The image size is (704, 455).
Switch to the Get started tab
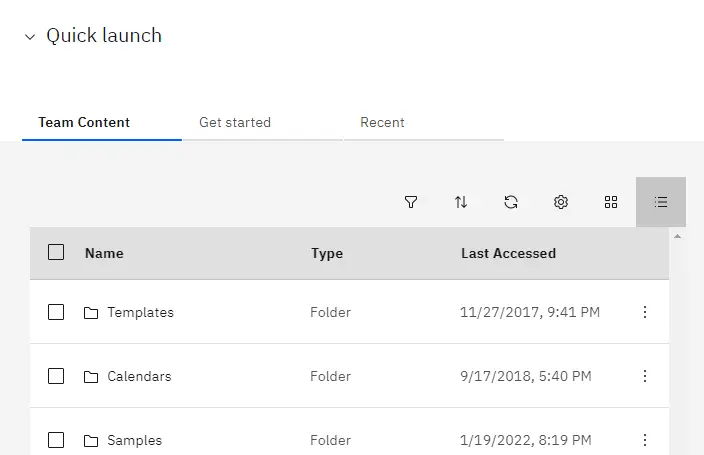pos(235,122)
